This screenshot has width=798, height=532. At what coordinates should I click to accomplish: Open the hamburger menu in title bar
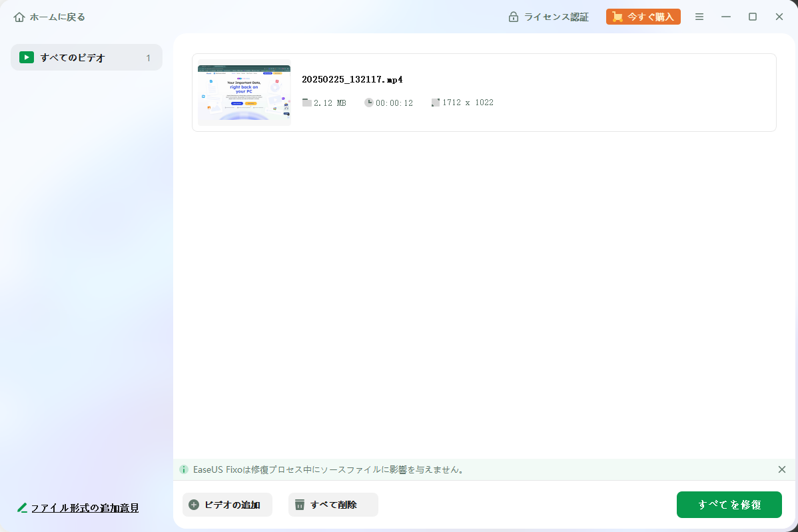699,17
